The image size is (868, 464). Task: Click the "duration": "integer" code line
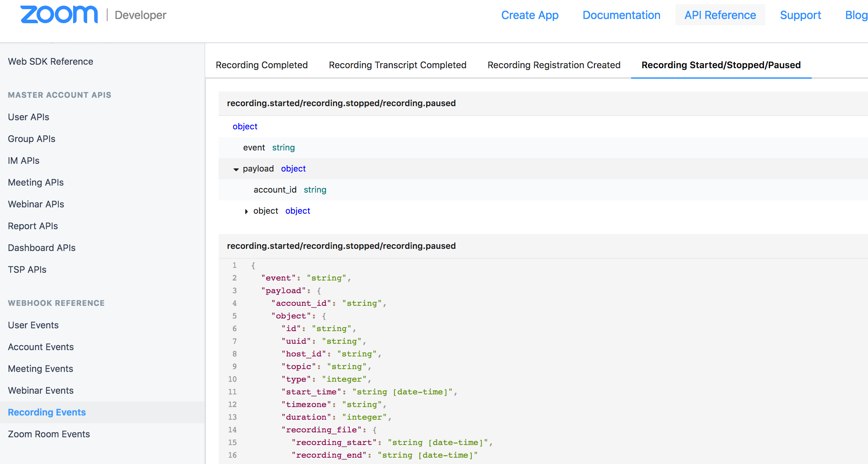pos(337,417)
